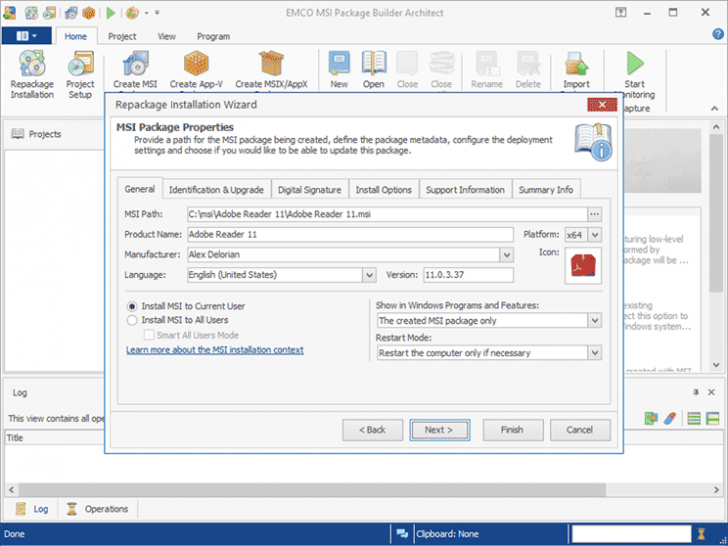Collapse the ribbon with the chevron arrow

[x=715, y=108]
